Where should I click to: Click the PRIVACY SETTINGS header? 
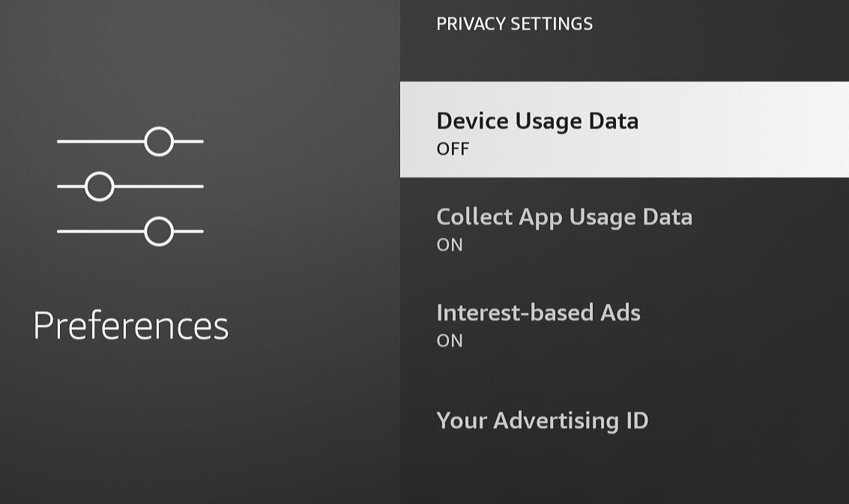coord(514,24)
